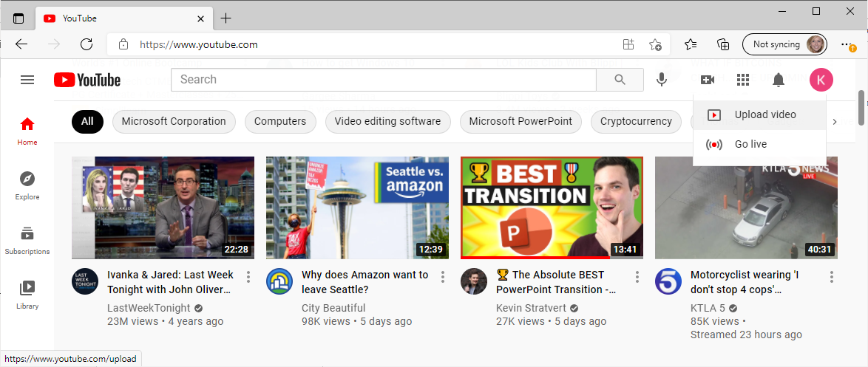Go to Explore in the sidebar

(x=27, y=185)
